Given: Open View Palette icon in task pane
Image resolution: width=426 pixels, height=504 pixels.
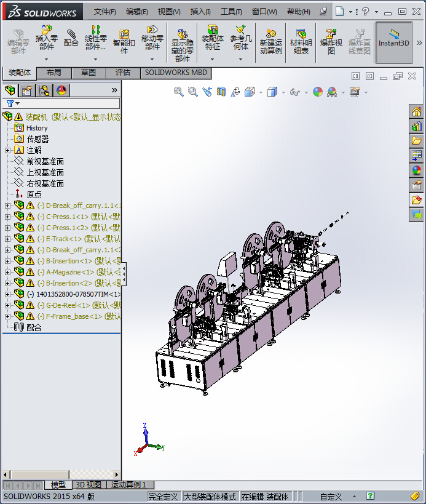Looking at the screenshot, I should point(416,156).
